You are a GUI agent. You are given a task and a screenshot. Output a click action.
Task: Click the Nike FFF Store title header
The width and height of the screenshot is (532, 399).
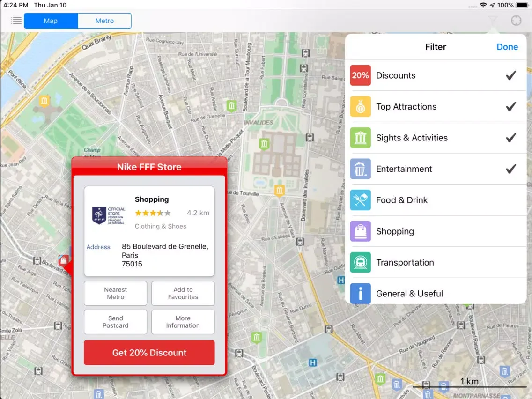[x=149, y=167]
